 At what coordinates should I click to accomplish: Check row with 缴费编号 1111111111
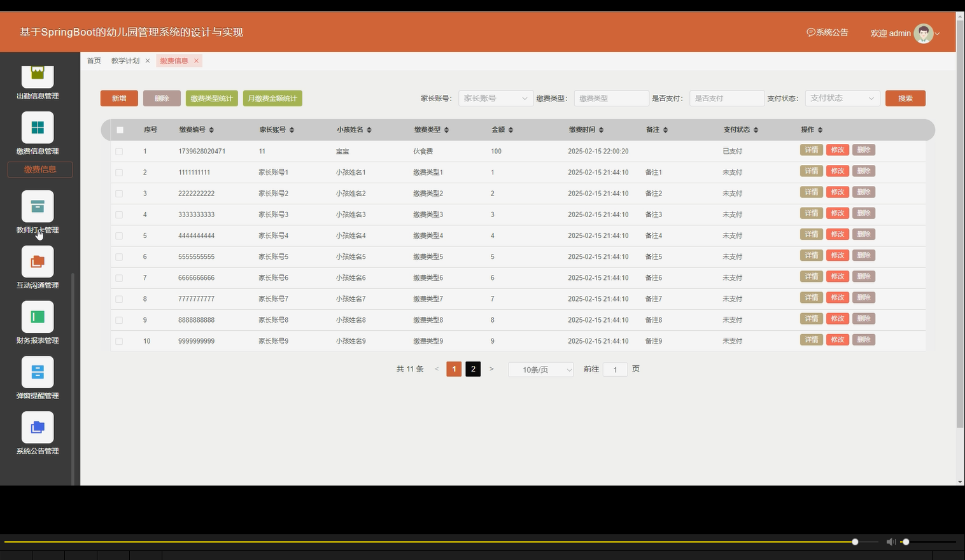[119, 172]
